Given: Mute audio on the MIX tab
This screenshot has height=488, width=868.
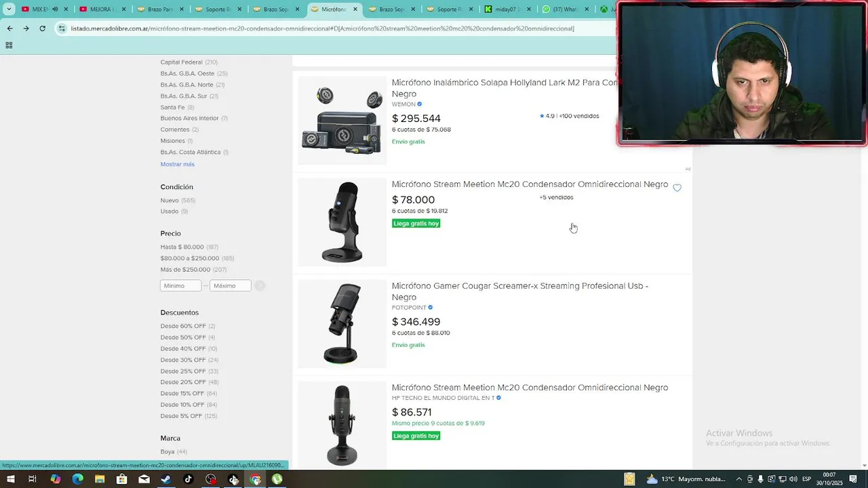Looking at the screenshot, I should pos(55,9).
